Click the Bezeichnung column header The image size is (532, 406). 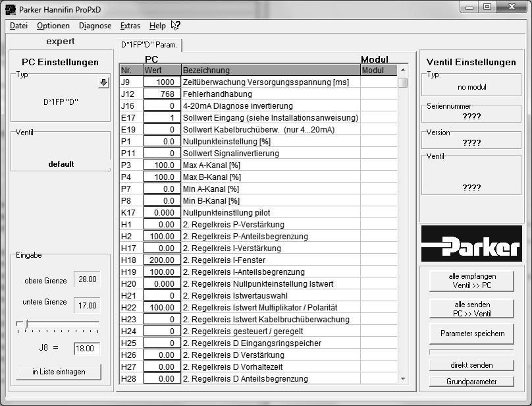[271, 70]
